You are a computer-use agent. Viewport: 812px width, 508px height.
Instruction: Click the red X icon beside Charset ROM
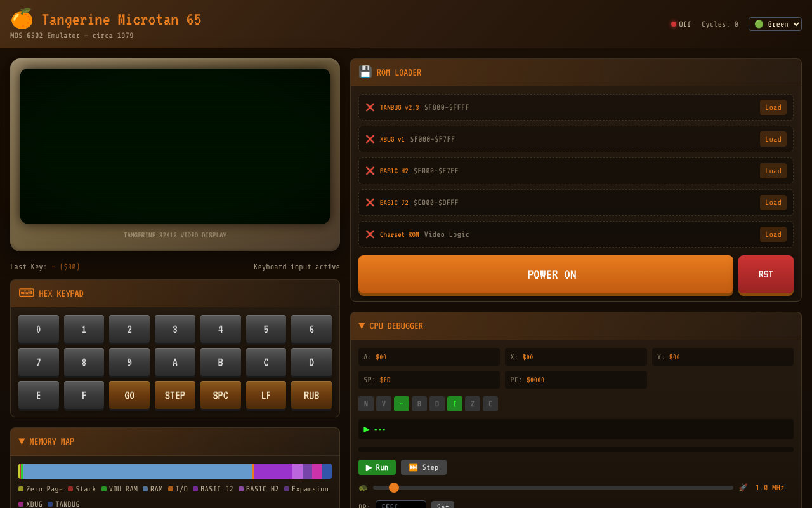point(370,234)
